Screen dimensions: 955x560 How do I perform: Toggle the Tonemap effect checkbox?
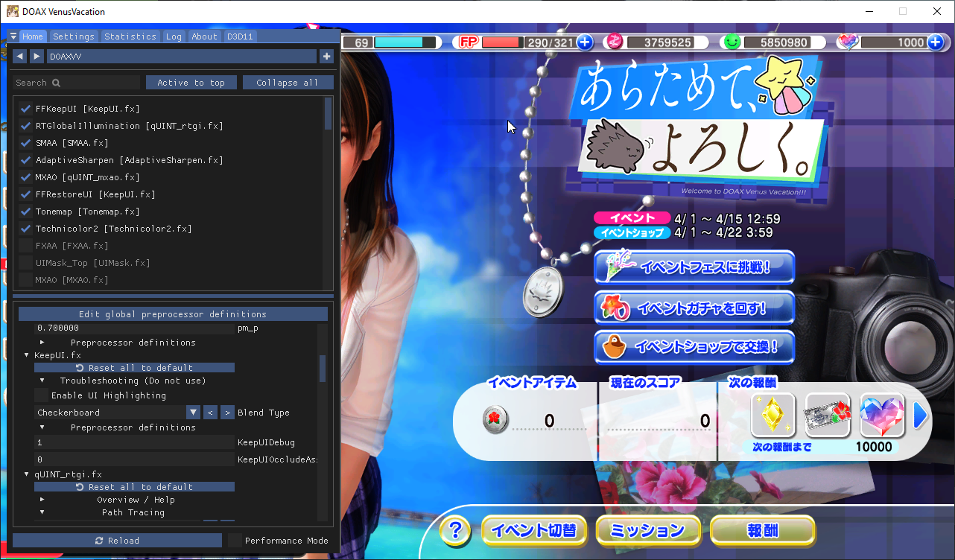tap(26, 211)
